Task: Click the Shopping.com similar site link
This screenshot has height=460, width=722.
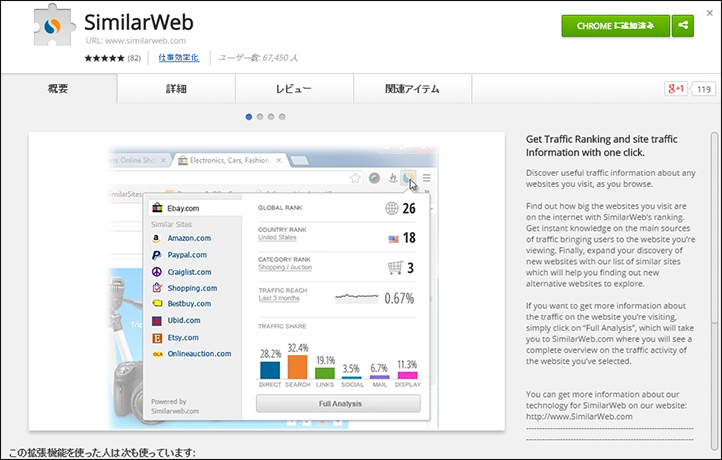Action: [192, 288]
